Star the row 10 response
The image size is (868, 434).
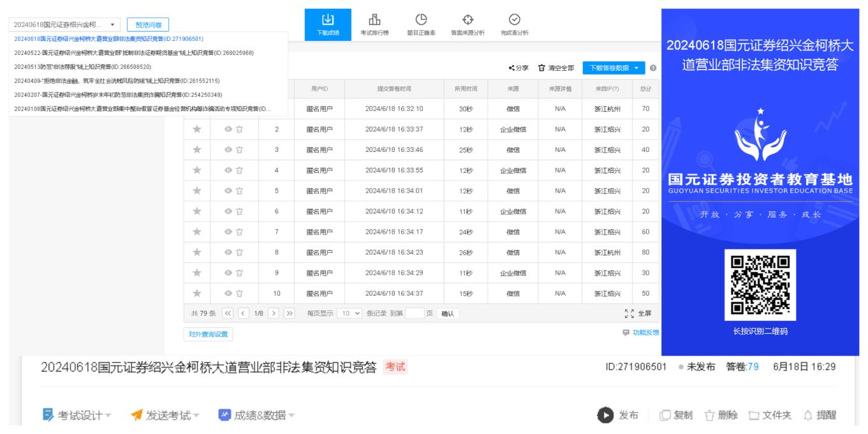pos(197,294)
